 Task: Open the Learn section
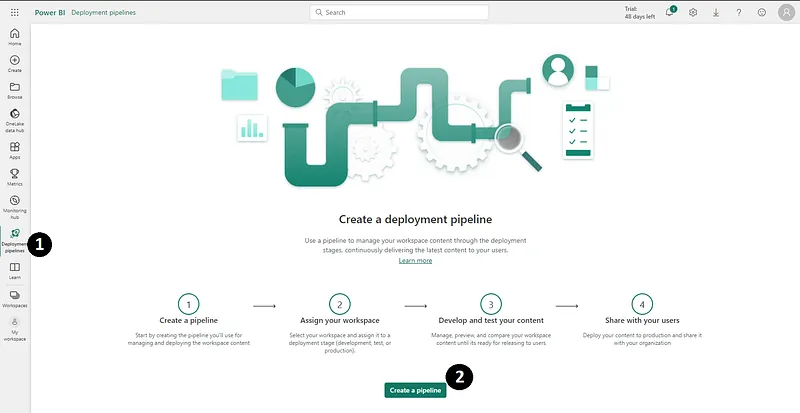(x=15, y=271)
